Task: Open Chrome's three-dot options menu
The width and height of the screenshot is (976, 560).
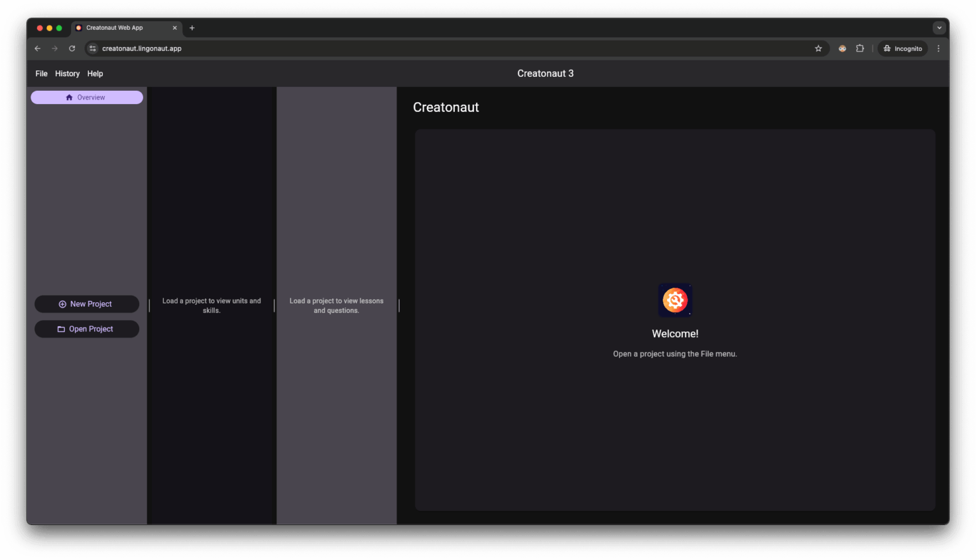Action: (x=939, y=48)
